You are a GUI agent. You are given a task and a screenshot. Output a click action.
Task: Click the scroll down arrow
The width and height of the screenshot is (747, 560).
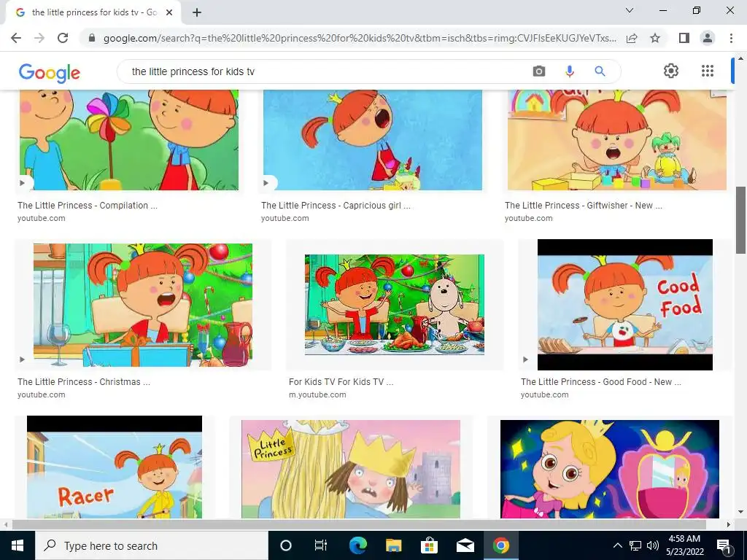pyautogui.click(x=740, y=513)
